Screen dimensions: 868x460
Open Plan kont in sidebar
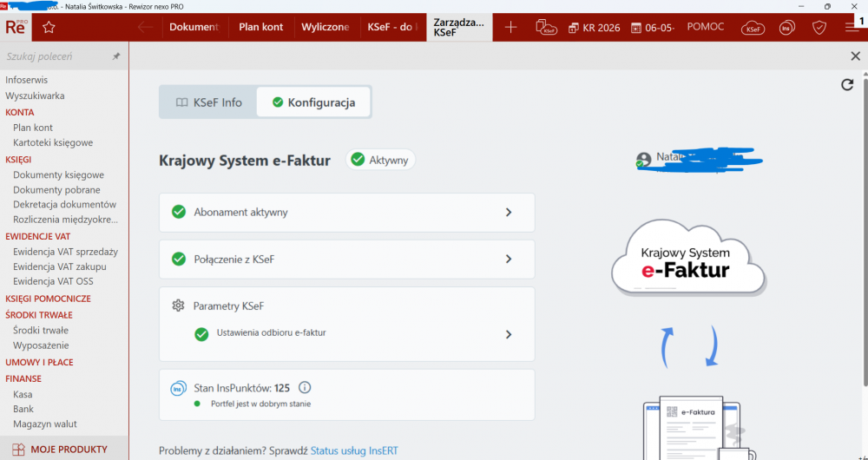click(x=33, y=128)
